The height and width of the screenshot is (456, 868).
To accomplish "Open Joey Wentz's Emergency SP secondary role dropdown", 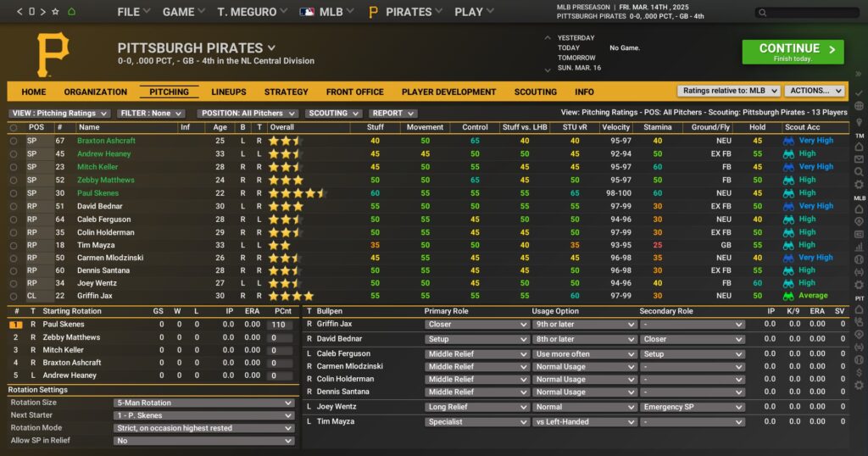I will 692,407.
